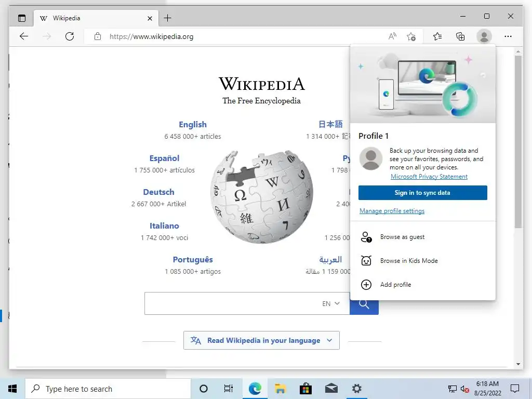This screenshot has height=399, width=532.
Task: Open Microsoft Store taskbar icon
Action: coord(305,389)
